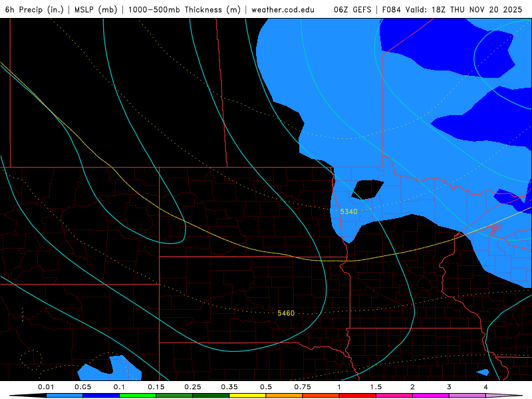Click the 0.5 value on the color scale

pos(266,387)
